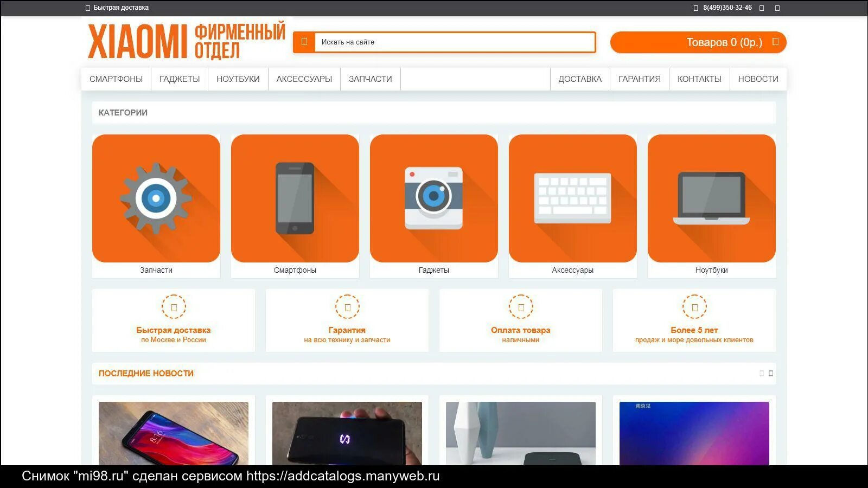Click the phone icon beside the number

[696, 8]
